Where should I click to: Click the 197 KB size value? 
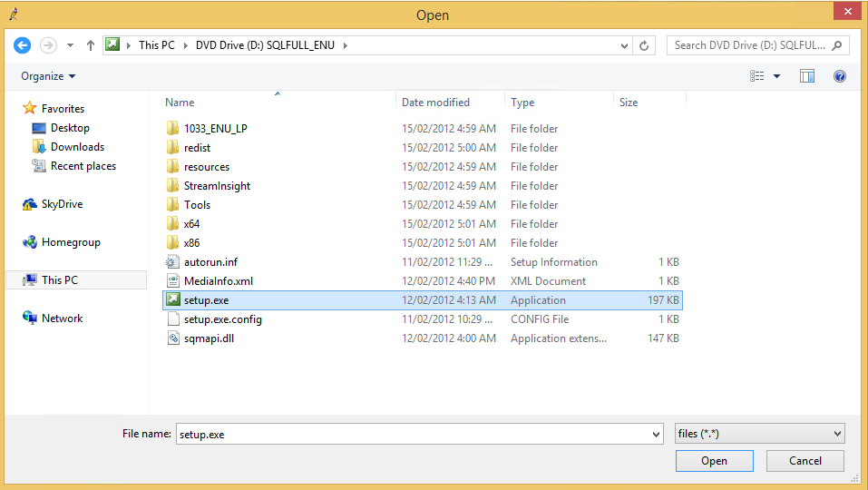(x=663, y=300)
